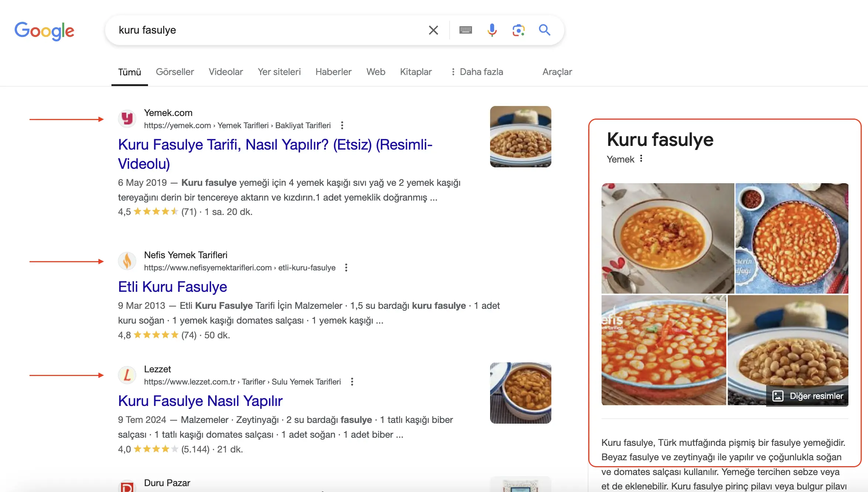Image resolution: width=868 pixels, height=492 pixels.
Task: Go to the Yer siteleri tab
Action: coord(279,72)
